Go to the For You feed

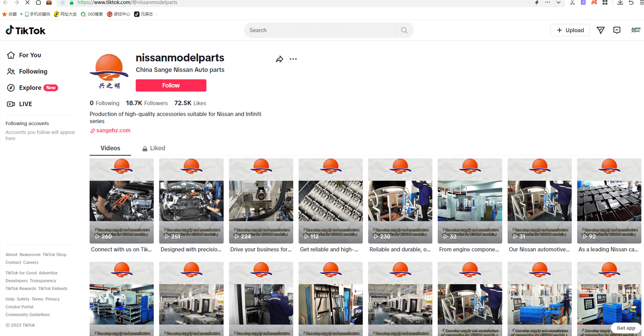(x=24, y=55)
